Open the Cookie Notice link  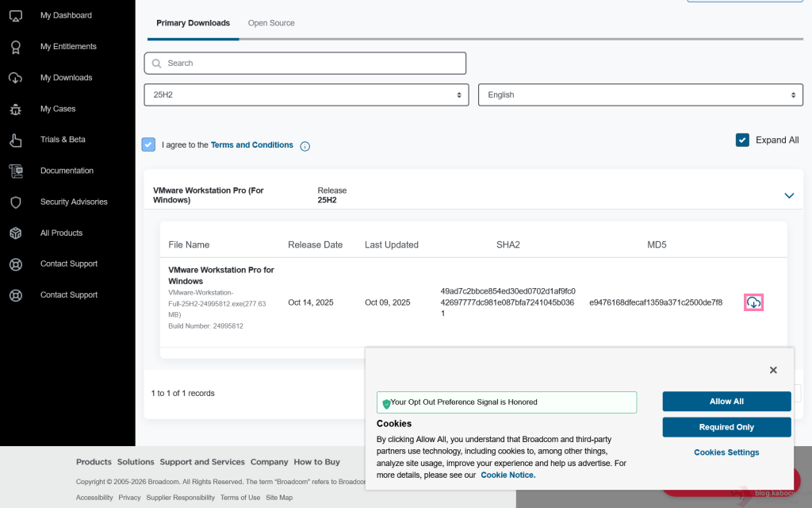click(x=507, y=475)
